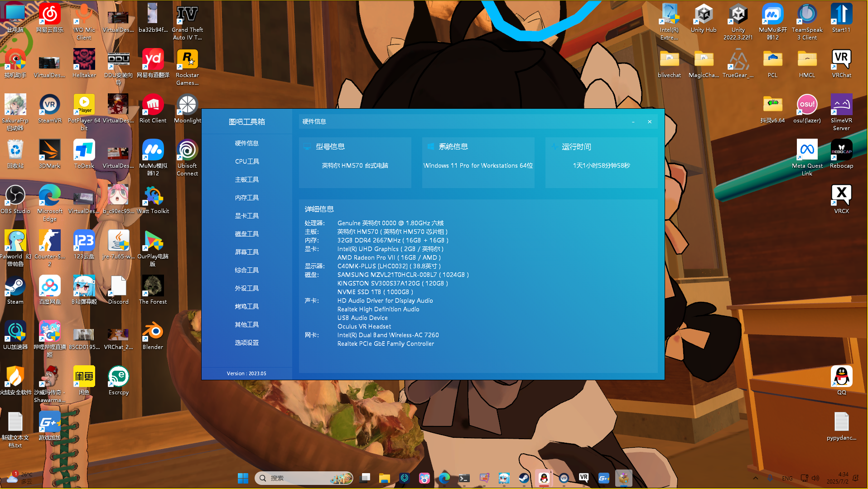
Task: Click the taskbar 搜索 search box
Action: point(304,478)
